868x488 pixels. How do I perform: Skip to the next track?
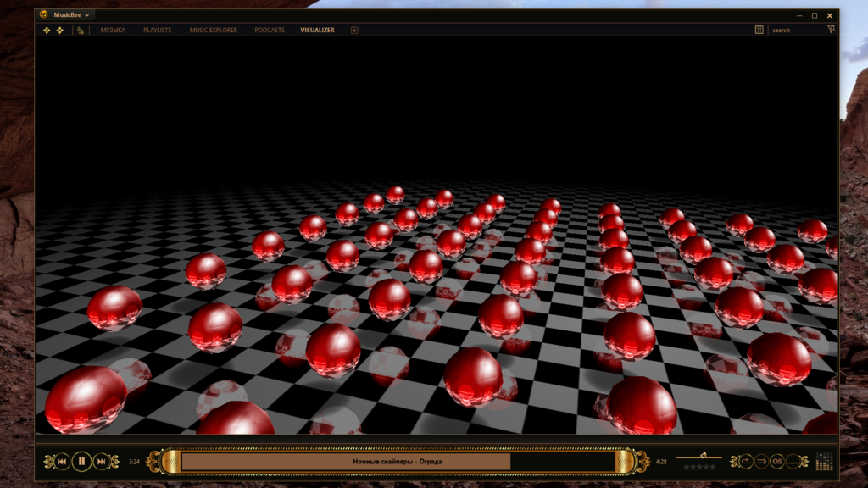coord(102,462)
